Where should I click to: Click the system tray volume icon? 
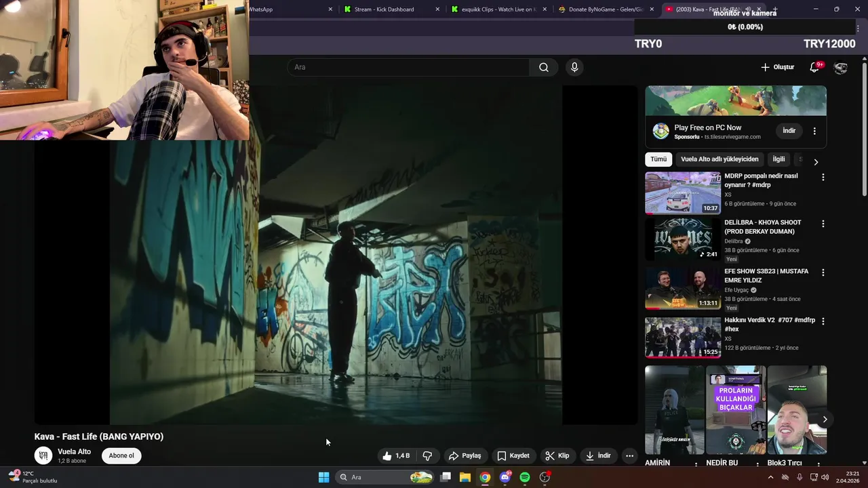tap(825, 477)
